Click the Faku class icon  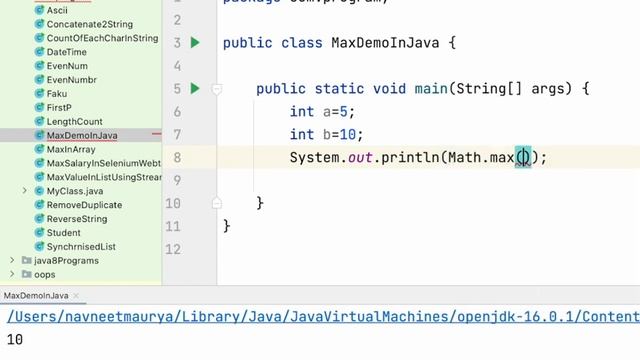click(x=39, y=93)
